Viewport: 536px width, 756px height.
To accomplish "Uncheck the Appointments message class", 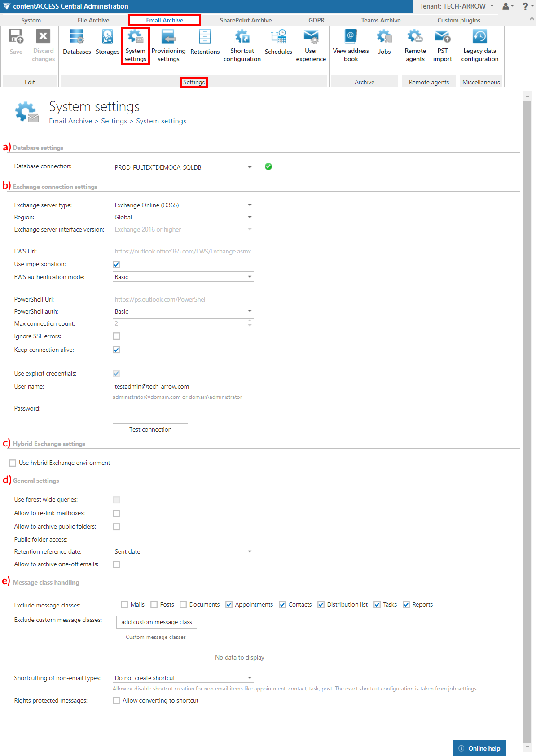I will coord(229,605).
